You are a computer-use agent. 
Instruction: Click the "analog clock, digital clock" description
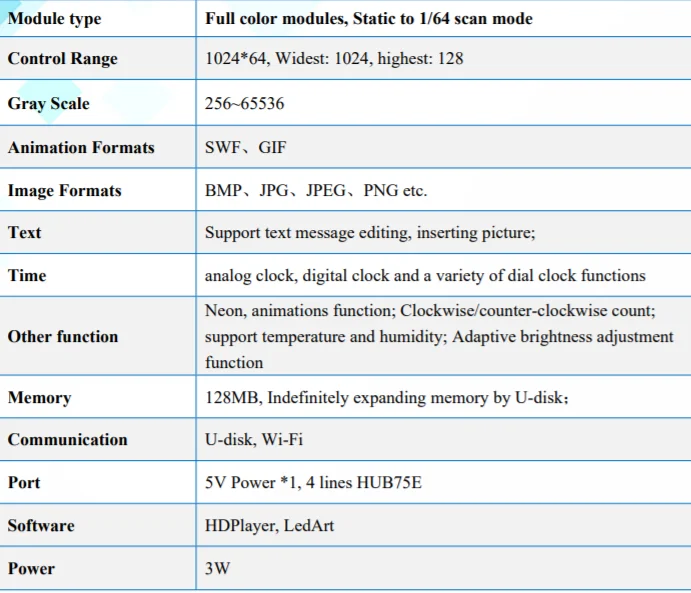click(x=425, y=276)
